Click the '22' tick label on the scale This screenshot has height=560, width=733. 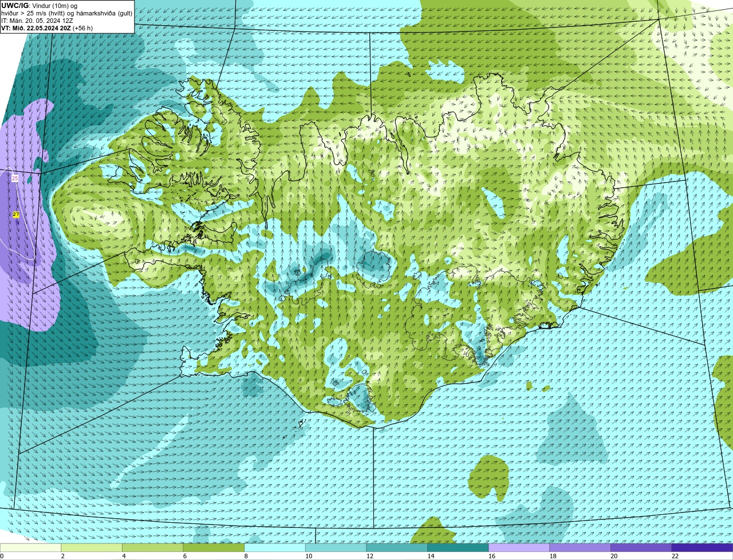coord(675,556)
